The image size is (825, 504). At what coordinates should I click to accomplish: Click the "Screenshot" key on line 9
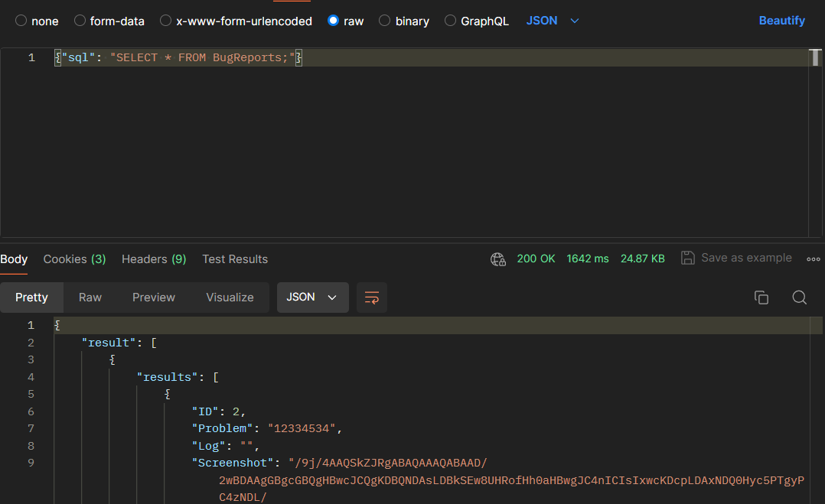point(233,463)
